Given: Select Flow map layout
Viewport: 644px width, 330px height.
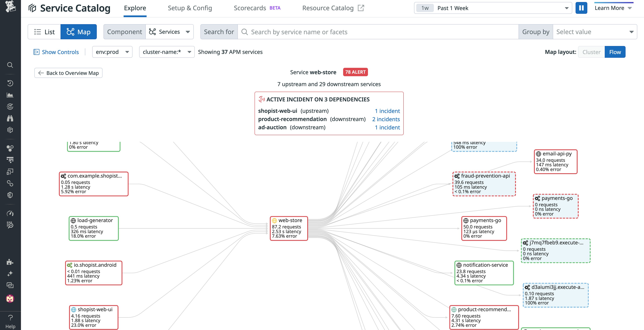Looking at the screenshot, I should [615, 52].
